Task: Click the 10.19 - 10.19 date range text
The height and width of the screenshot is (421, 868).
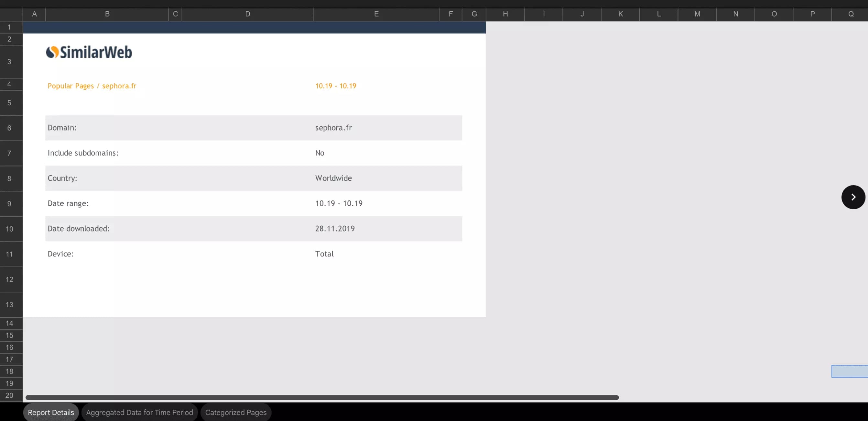Action: pos(335,86)
